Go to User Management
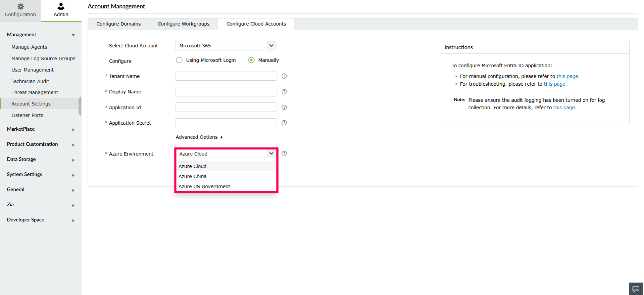 click(x=33, y=70)
